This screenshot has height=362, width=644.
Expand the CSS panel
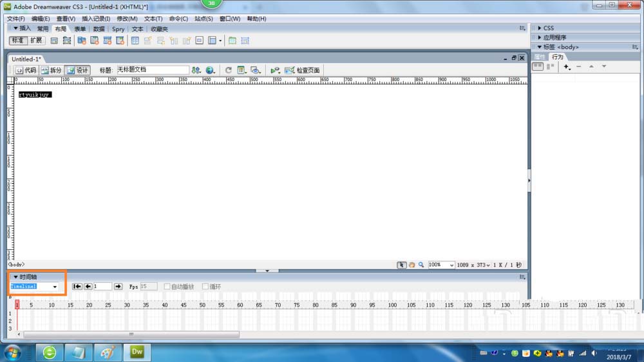540,28
